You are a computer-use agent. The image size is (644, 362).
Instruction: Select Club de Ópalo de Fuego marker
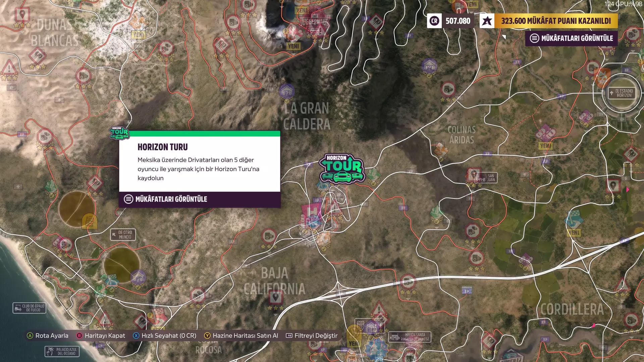pyautogui.click(x=30, y=308)
